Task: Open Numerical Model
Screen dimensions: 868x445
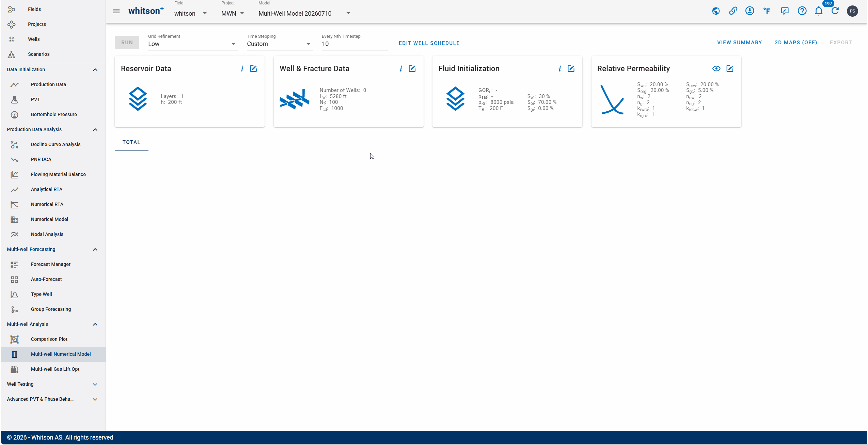Action: click(53, 219)
